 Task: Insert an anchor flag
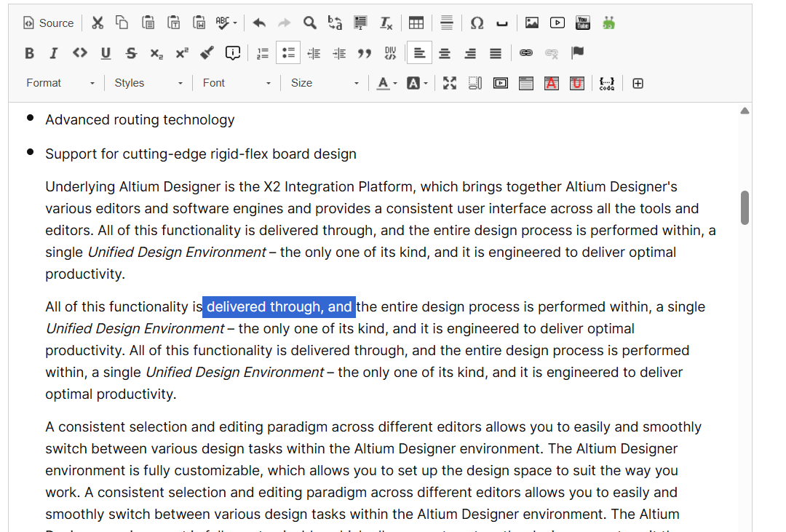click(x=577, y=53)
